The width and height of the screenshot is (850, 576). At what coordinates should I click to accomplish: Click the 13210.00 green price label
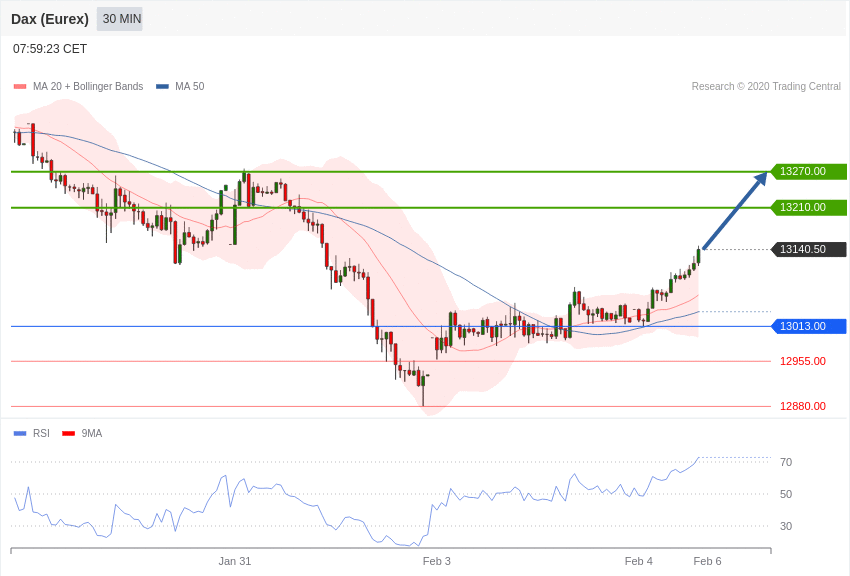(809, 208)
